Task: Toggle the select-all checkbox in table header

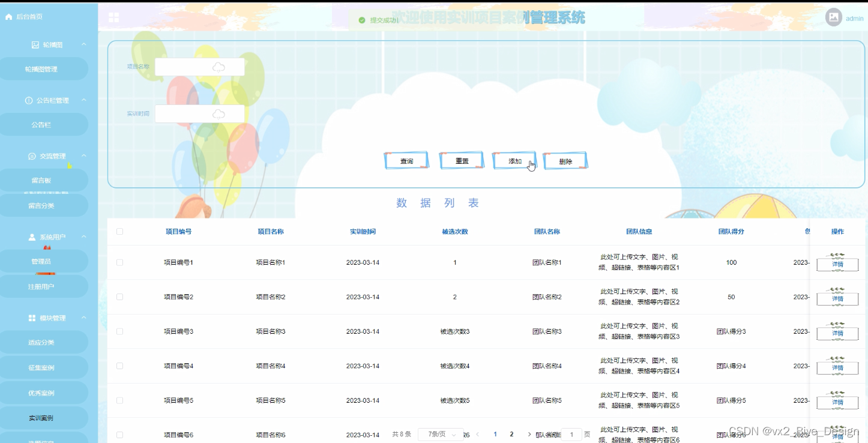Action: click(x=119, y=231)
